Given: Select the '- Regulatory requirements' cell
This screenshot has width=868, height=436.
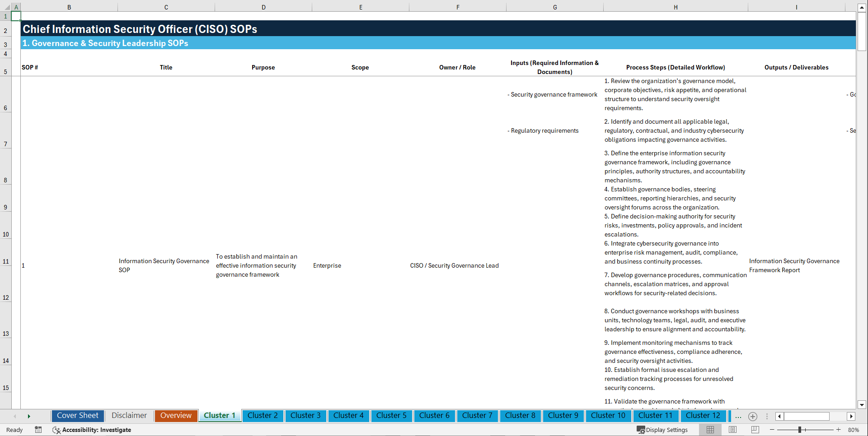Looking at the screenshot, I should [x=555, y=130].
